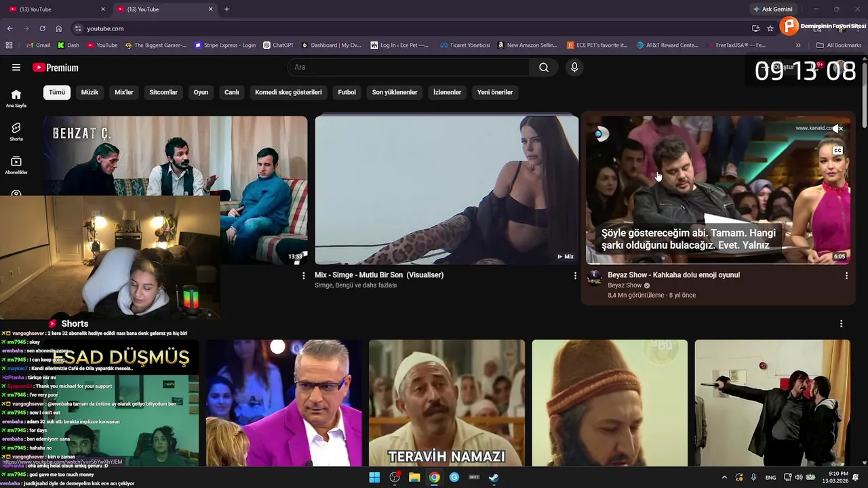Image resolution: width=868 pixels, height=488 pixels.
Task: Click Ask Gemini button
Action: pyautogui.click(x=772, y=9)
